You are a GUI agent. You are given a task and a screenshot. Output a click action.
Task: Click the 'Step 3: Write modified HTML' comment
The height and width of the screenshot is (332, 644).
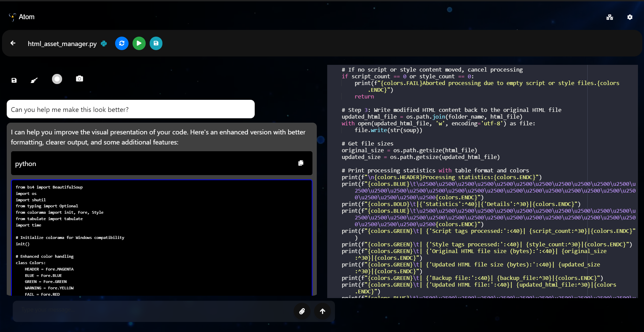pos(451,110)
